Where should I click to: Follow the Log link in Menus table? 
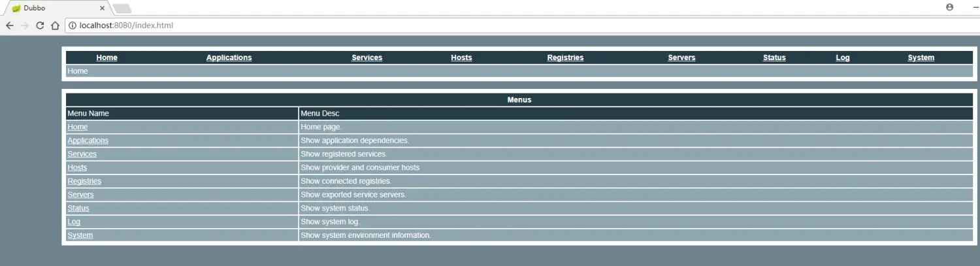[74, 222]
